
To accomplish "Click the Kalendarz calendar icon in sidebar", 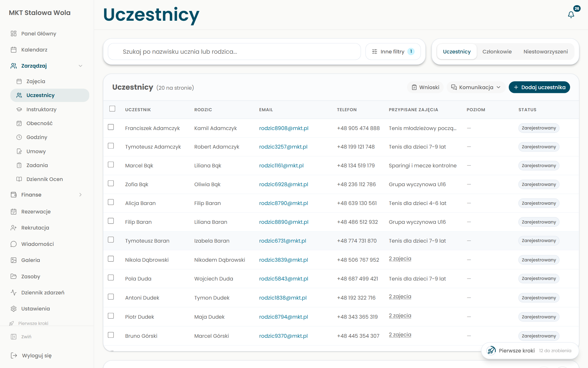I will (14, 50).
